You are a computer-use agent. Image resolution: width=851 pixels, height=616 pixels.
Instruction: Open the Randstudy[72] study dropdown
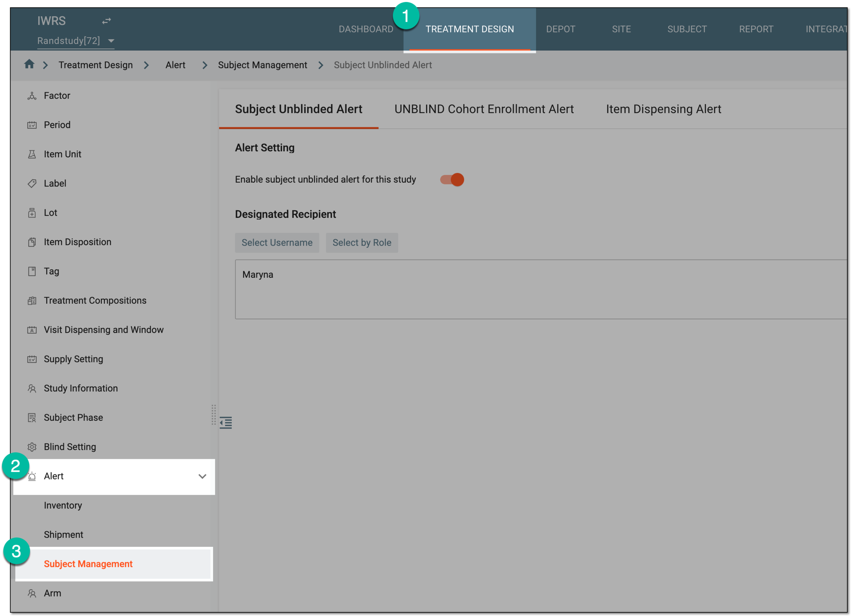pos(76,40)
